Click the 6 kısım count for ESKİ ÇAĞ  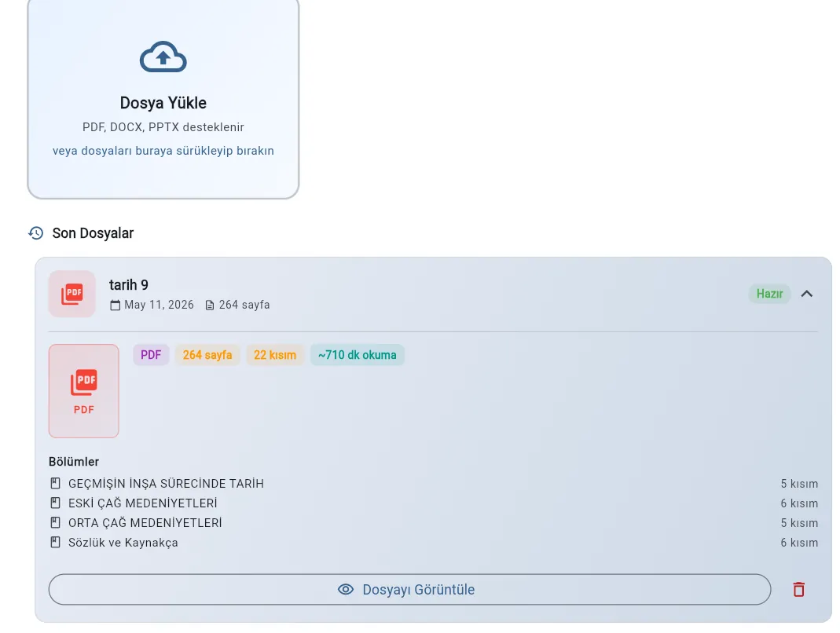[x=799, y=503]
